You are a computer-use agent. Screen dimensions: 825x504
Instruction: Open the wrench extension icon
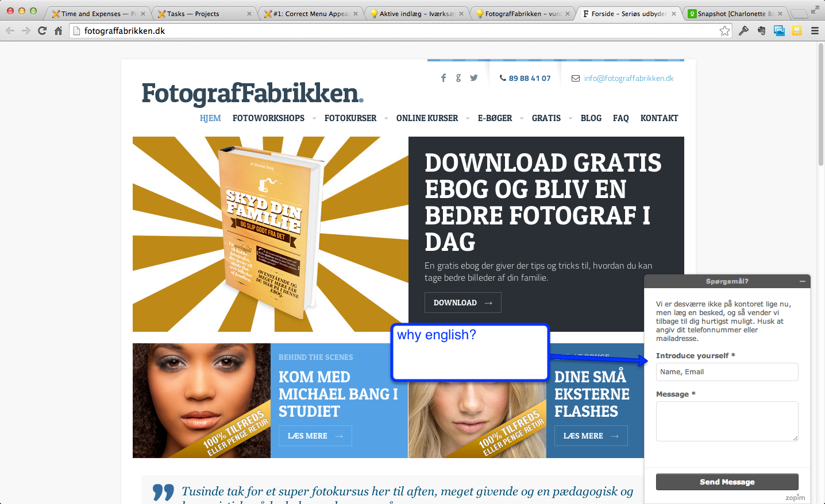pos(743,31)
